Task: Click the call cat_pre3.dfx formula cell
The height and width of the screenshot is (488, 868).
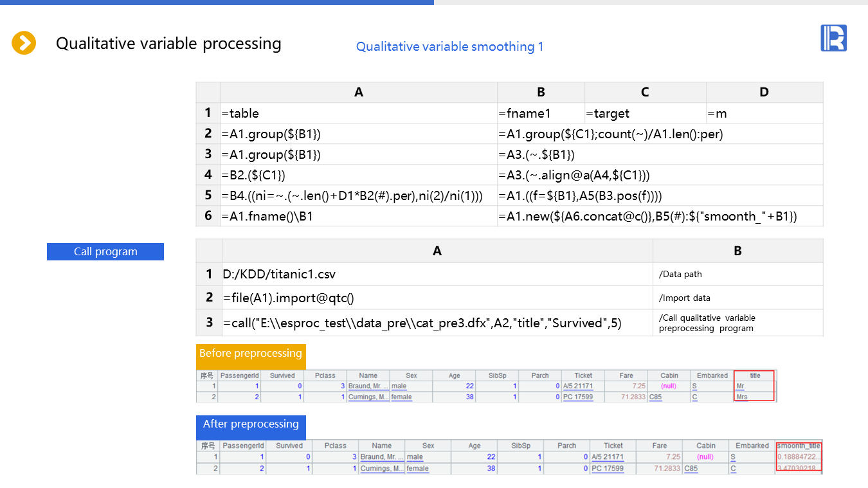Action: click(437, 323)
